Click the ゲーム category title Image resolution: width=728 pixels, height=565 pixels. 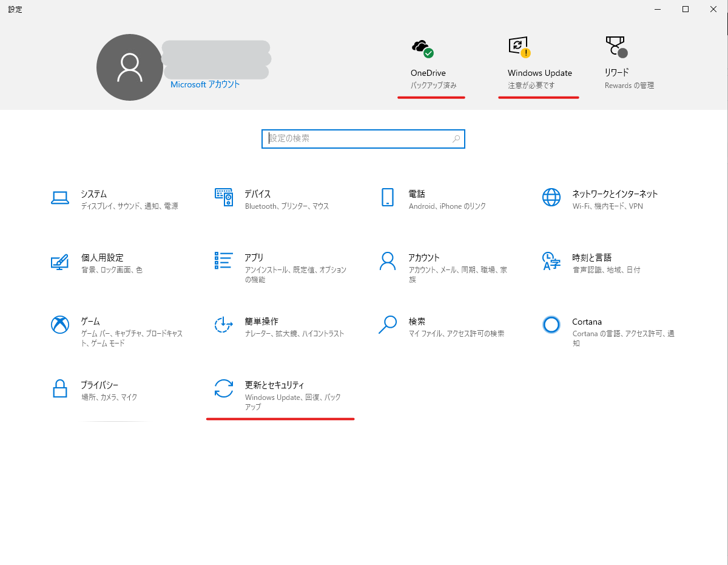tap(90, 321)
